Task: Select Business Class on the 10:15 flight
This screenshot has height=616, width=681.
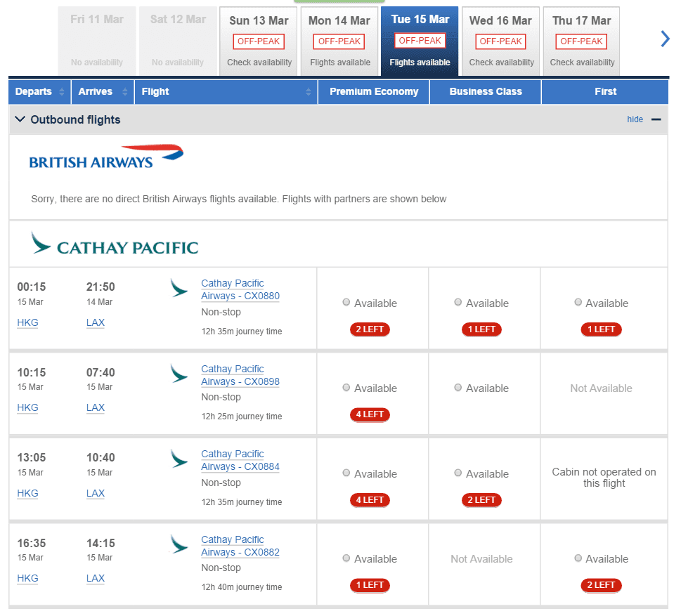Action: tap(458, 387)
